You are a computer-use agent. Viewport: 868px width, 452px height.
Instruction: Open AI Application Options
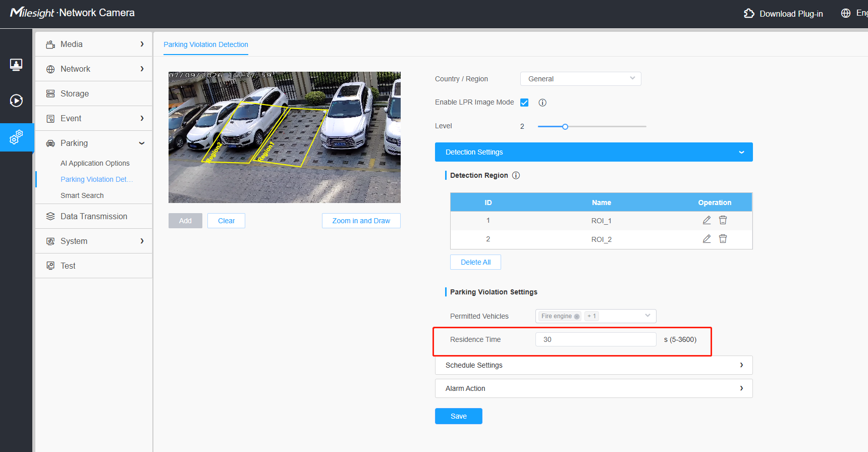95,163
